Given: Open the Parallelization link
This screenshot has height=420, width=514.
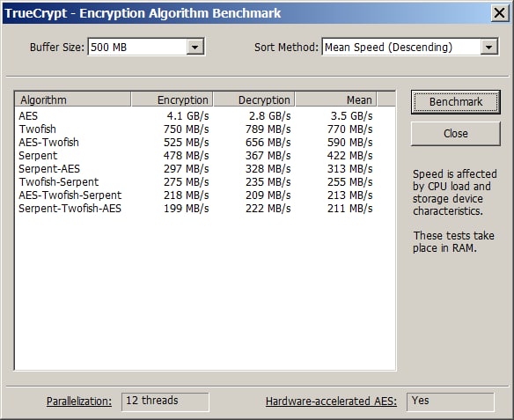Looking at the screenshot, I should (x=79, y=402).
